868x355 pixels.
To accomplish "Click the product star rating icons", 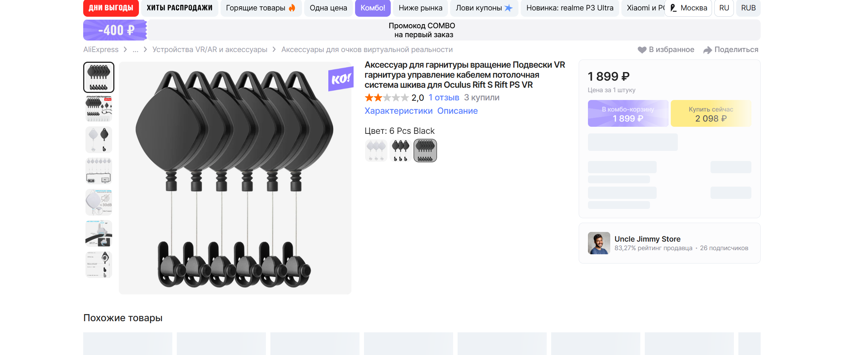I will [x=386, y=98].
